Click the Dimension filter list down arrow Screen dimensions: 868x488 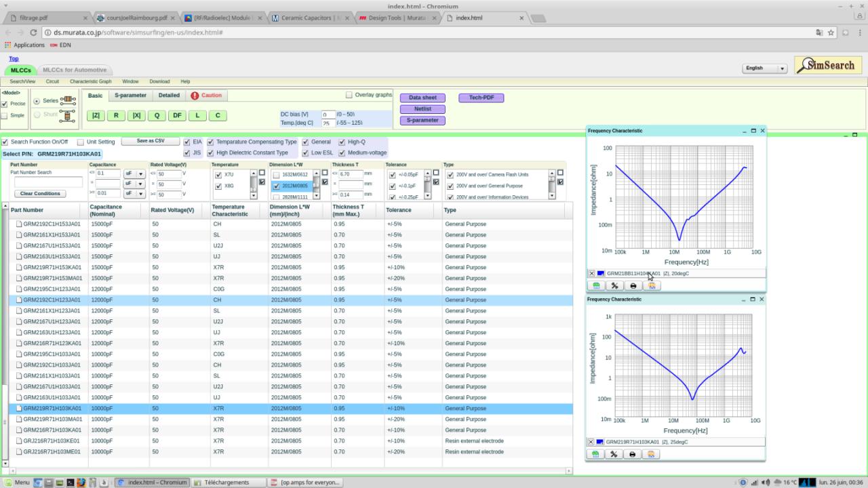pos(316,196)
